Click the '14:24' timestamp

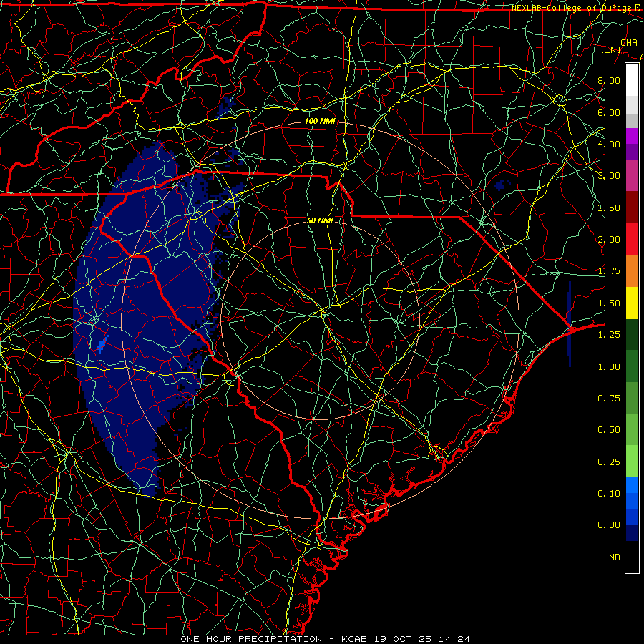coord(453,639)
